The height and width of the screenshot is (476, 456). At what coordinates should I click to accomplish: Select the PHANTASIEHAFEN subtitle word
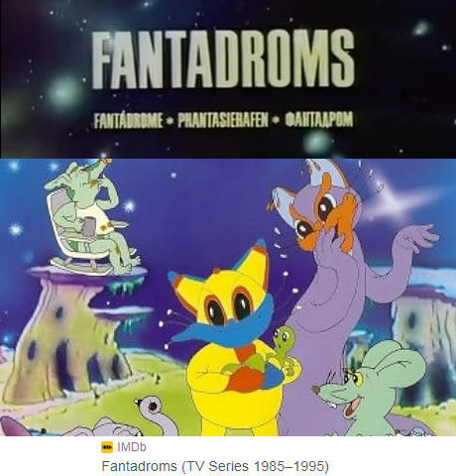[x=223, y=121]
